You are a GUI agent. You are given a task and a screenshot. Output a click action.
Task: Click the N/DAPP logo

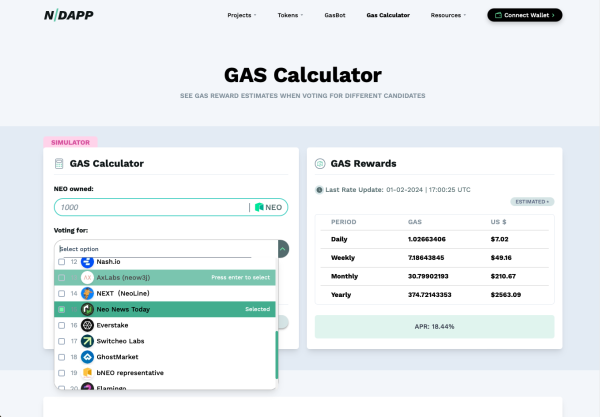(68, 15)
